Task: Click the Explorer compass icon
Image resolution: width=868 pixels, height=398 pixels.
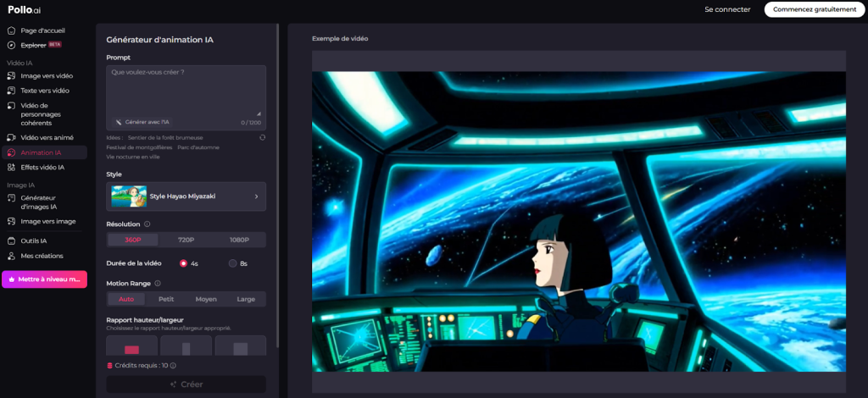Action: (11, 45)
